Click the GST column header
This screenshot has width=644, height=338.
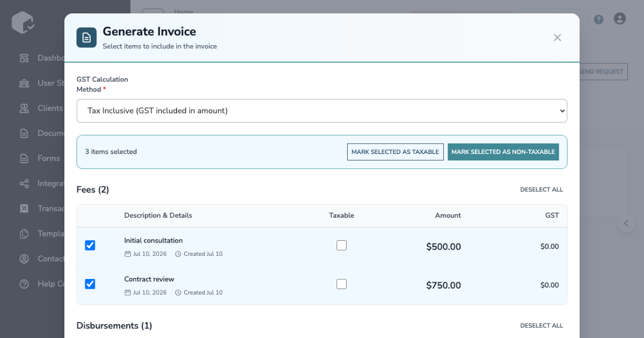[552, 215]
